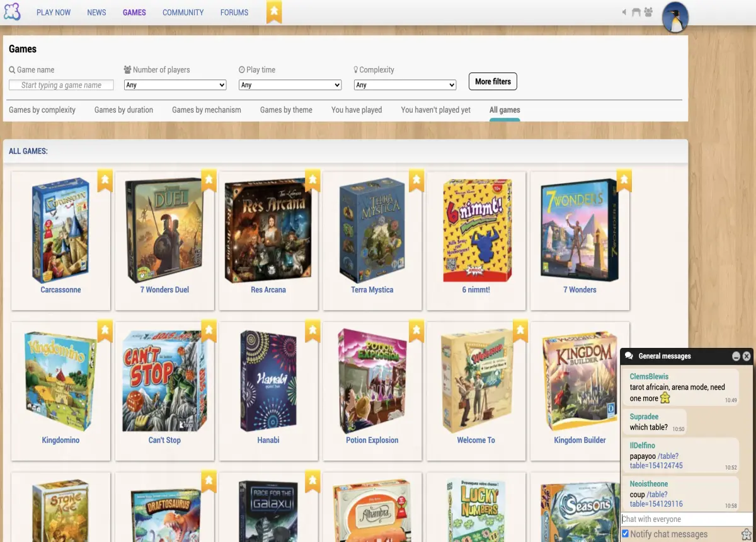This screenshot has width=756, height=542.
Task: Click the star ribbon on Can't Stop
Action: coord(209,332)
